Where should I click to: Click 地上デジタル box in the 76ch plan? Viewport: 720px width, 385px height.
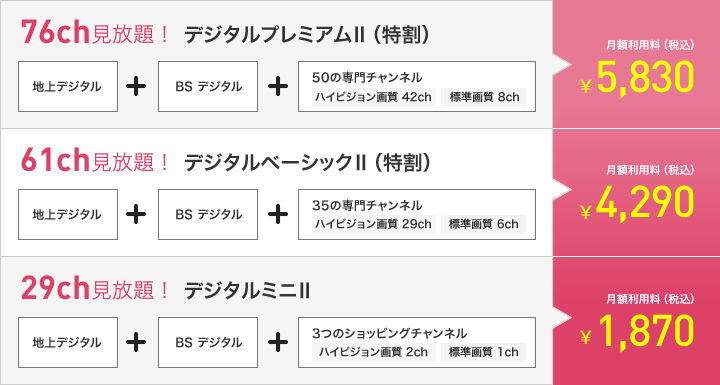(68, 86)
